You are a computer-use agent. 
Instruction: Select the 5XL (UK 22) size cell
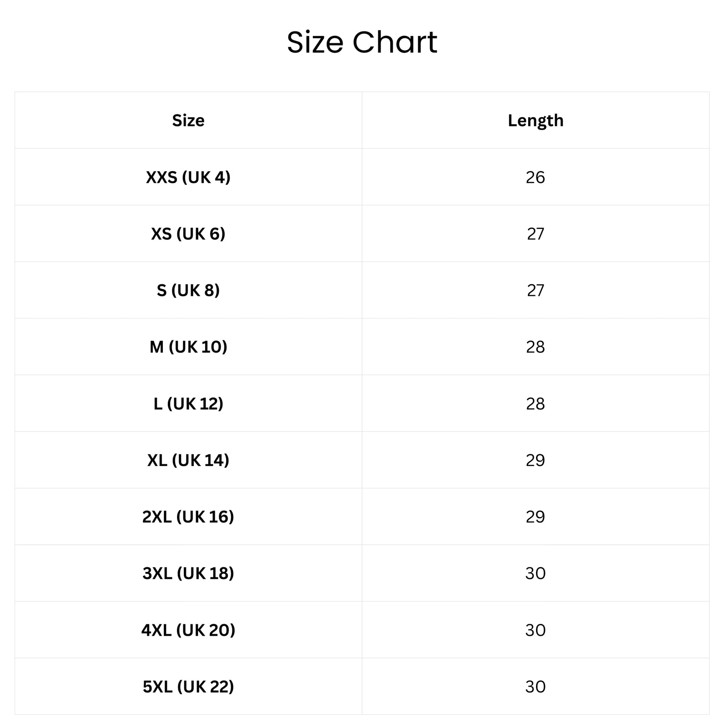(188, 687)
